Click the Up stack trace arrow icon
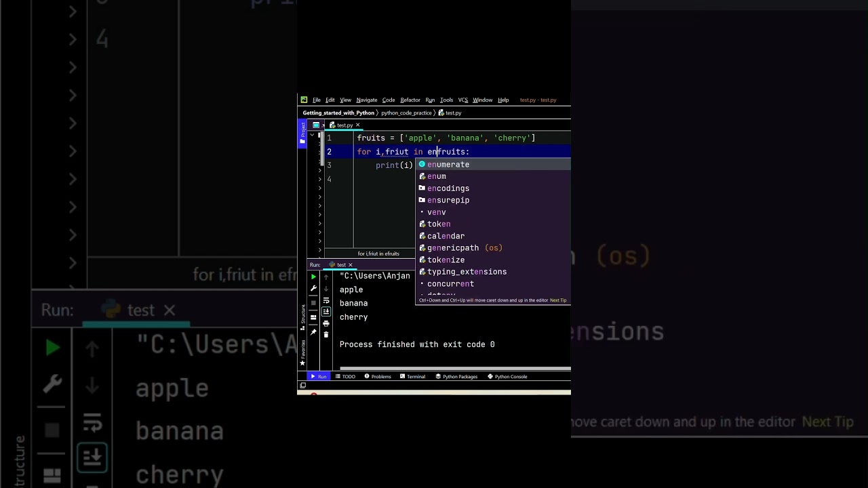The image size is (868, 488). pyautogui.click(x=326, y=277)
